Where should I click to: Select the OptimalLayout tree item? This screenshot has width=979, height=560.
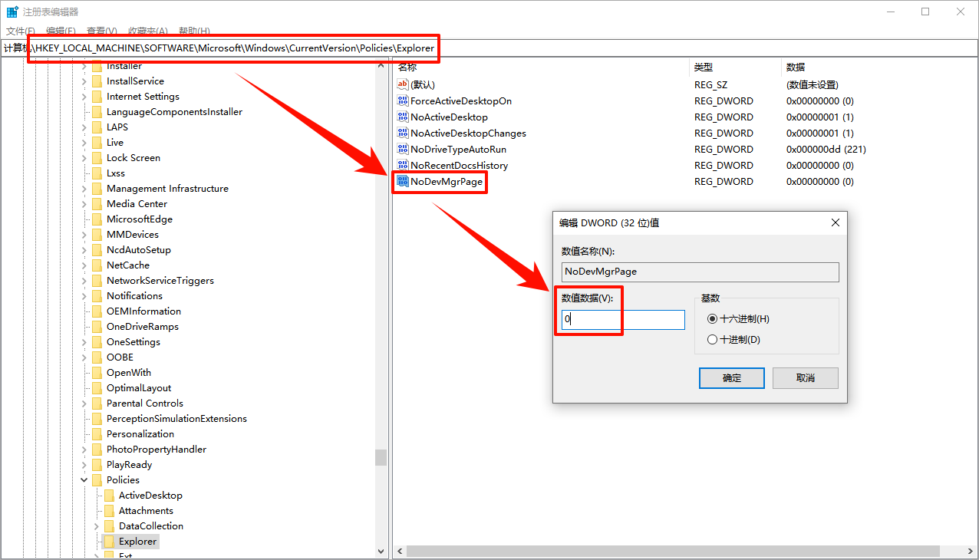(x=139, y=387)
